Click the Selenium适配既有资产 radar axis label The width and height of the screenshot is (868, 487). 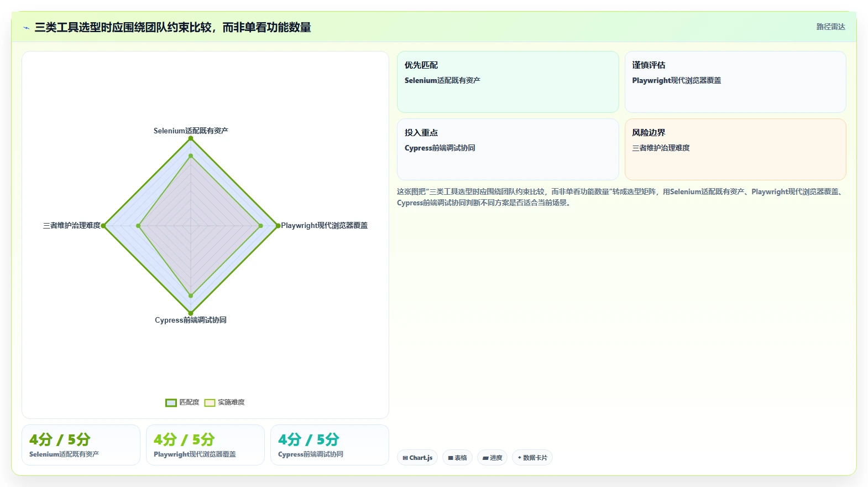(x=191, y=131)
